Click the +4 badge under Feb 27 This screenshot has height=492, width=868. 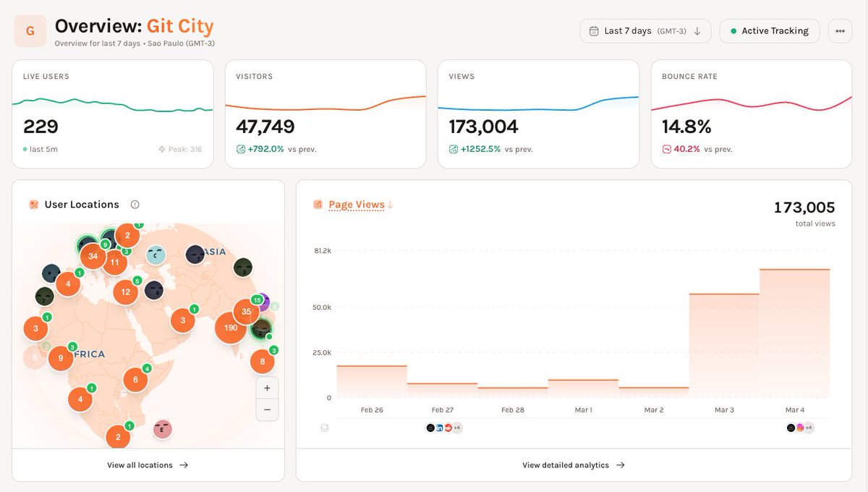[x=457, y=428]
